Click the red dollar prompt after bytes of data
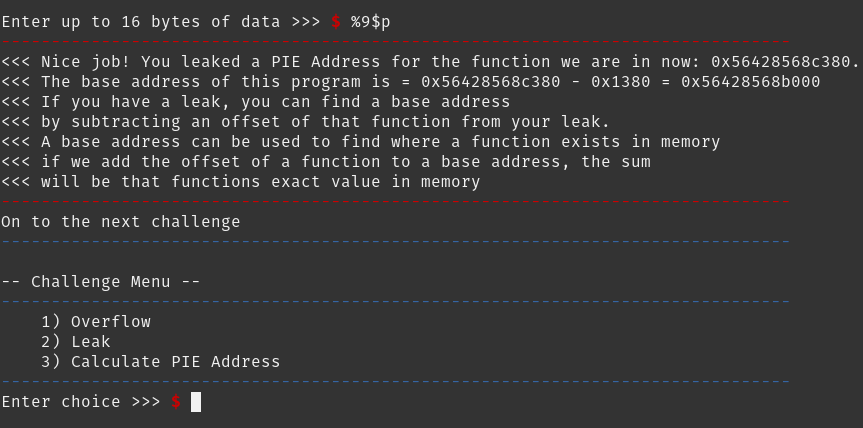Image resolution: width=863 pixels, height=428 pixels. 336,22
